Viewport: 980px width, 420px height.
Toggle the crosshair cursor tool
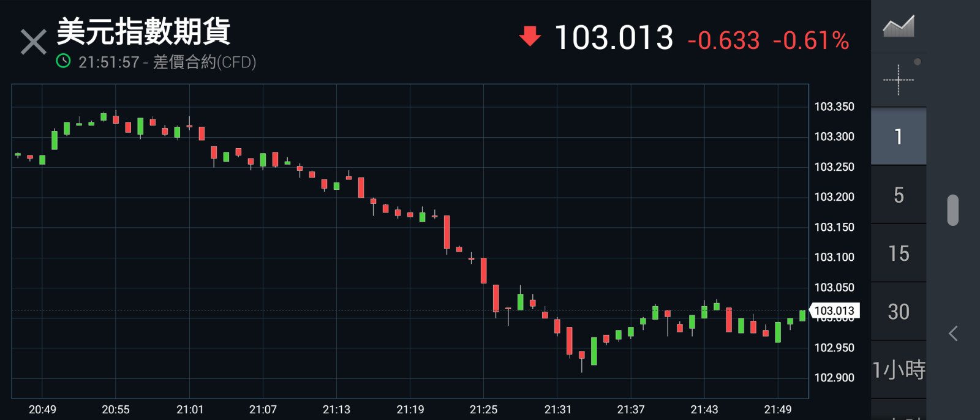(x=898, y=80)
